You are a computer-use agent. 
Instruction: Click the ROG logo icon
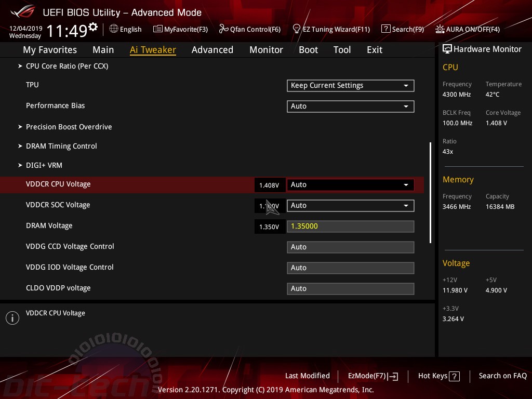(x=22, y=11)
